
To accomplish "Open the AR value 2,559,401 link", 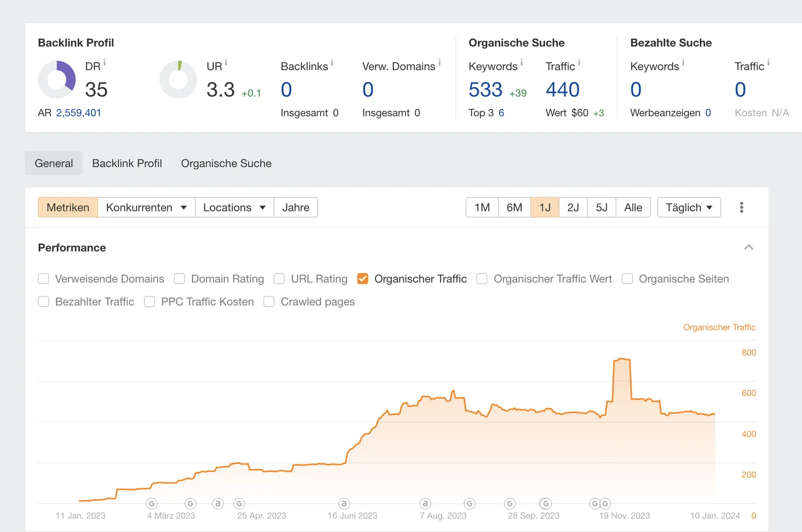I will coord(79,113).
